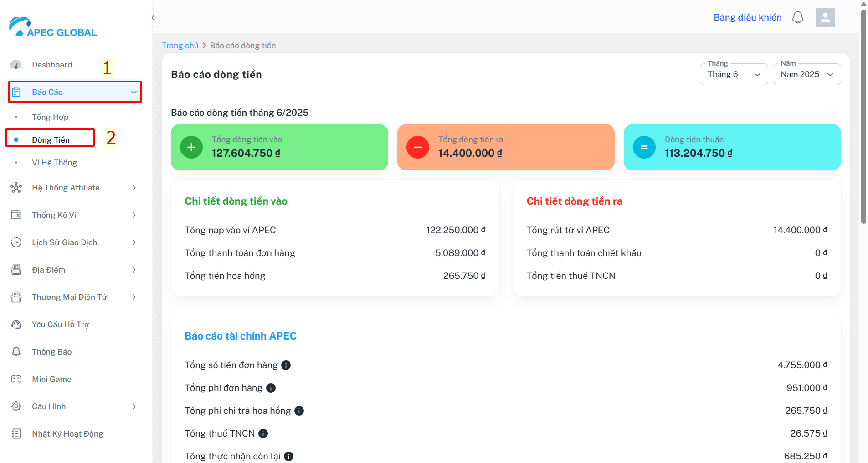This screenshot has width=868, height=463.
Task: Expand Lịch Sử Giao Dịch submenu chevron
Action: tap(134, 242)
